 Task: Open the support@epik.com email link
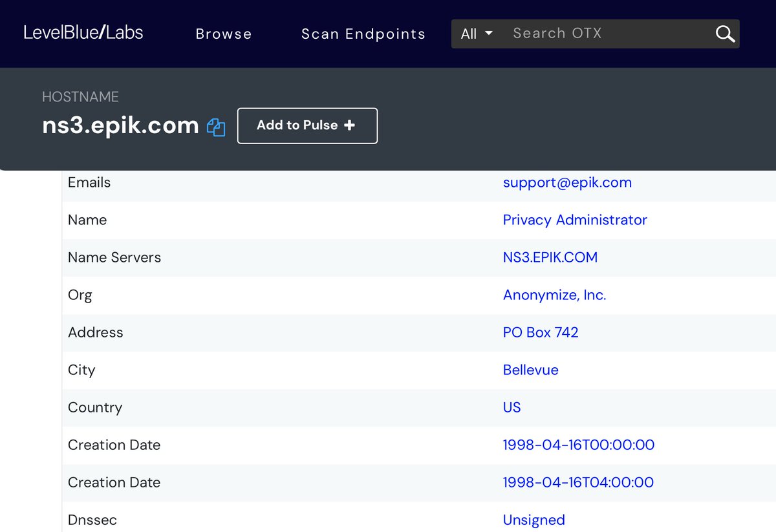tap(567, 182)
